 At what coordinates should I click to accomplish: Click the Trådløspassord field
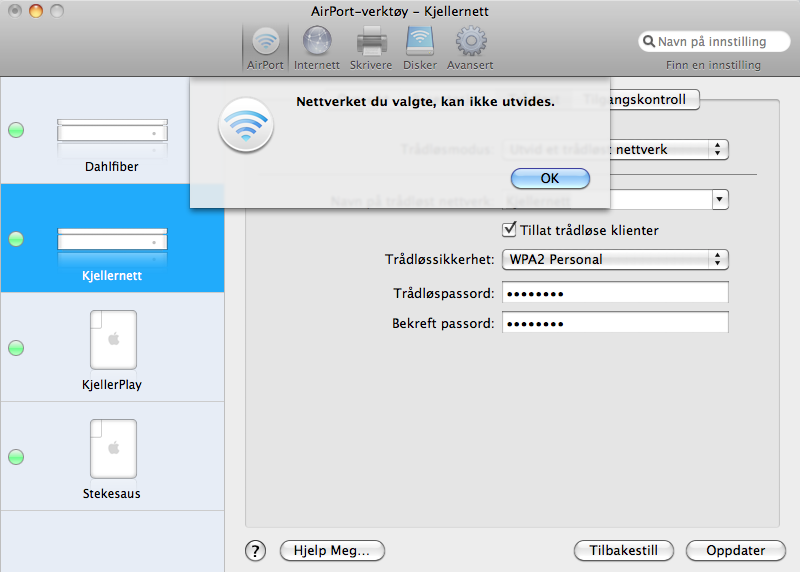point(615,293)
